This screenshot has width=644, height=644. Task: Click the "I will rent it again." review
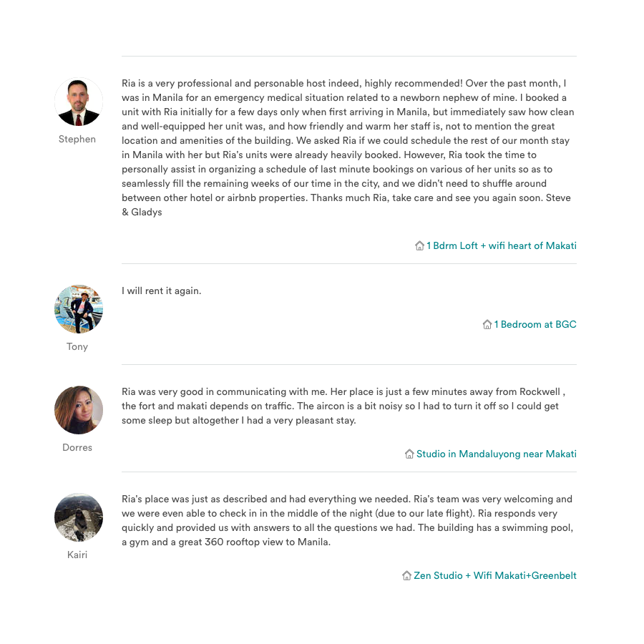coord(162,291)
